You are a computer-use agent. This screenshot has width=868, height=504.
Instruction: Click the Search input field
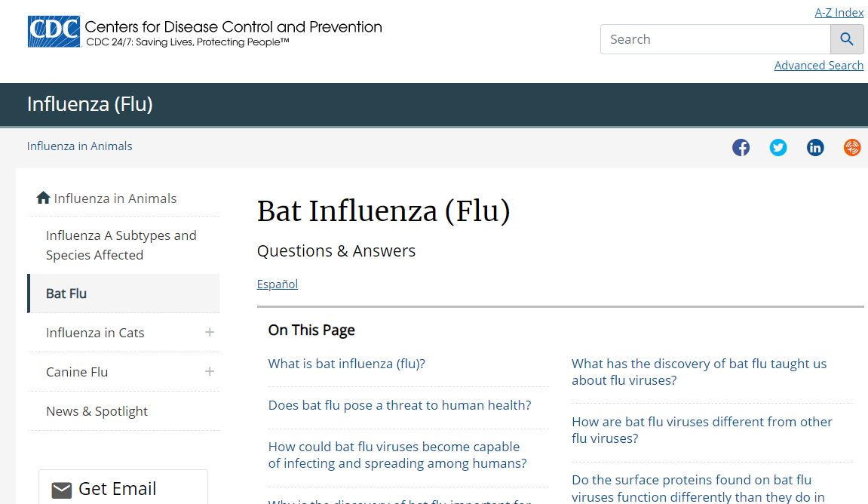click(x=715, y=39)
